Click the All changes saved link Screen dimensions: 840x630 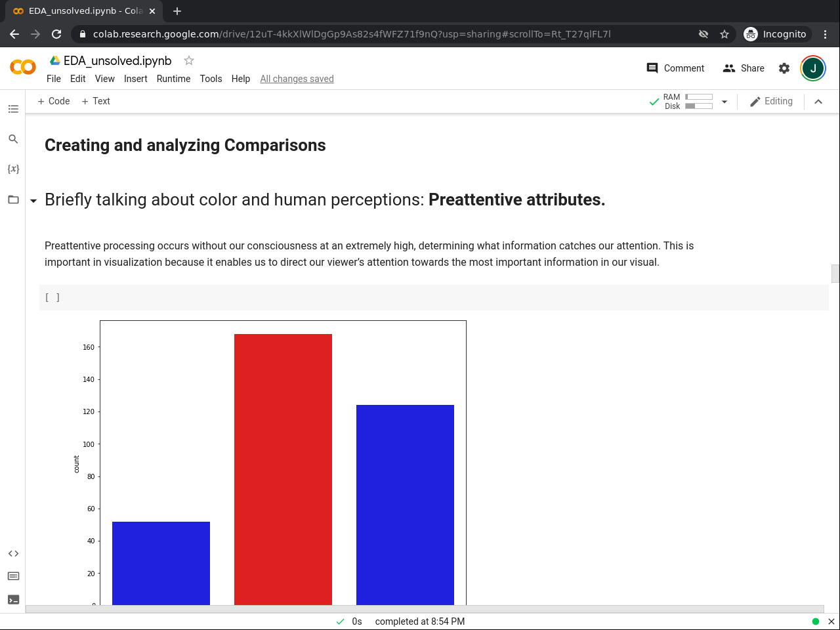pyautogui.click(x=297, y=79)
